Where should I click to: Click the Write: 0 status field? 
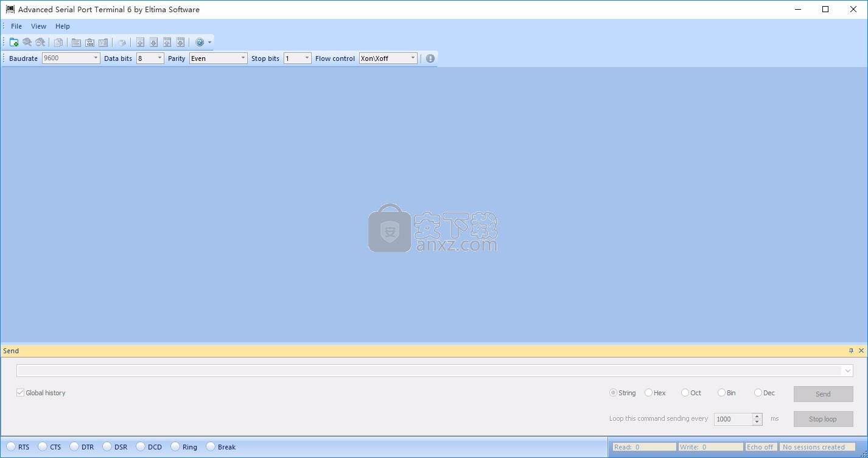[711, 447]
